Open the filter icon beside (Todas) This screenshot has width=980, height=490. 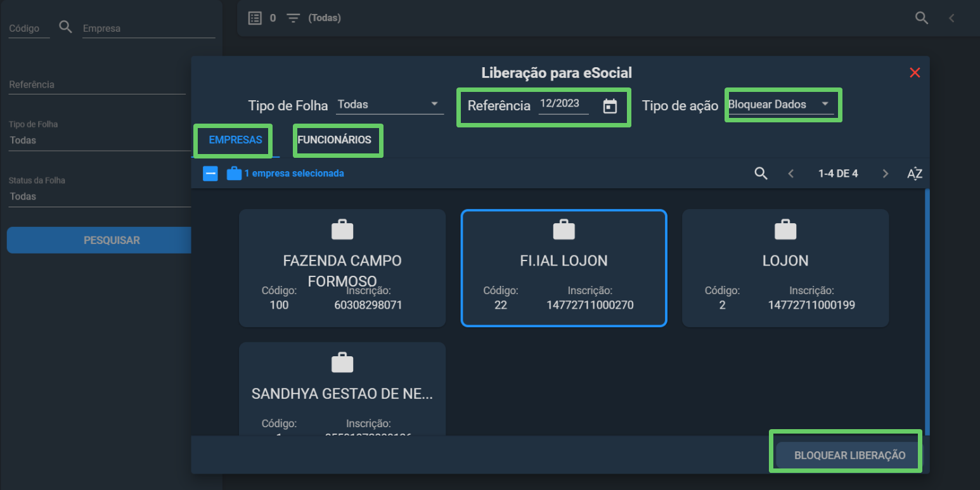tap(293, 18)
